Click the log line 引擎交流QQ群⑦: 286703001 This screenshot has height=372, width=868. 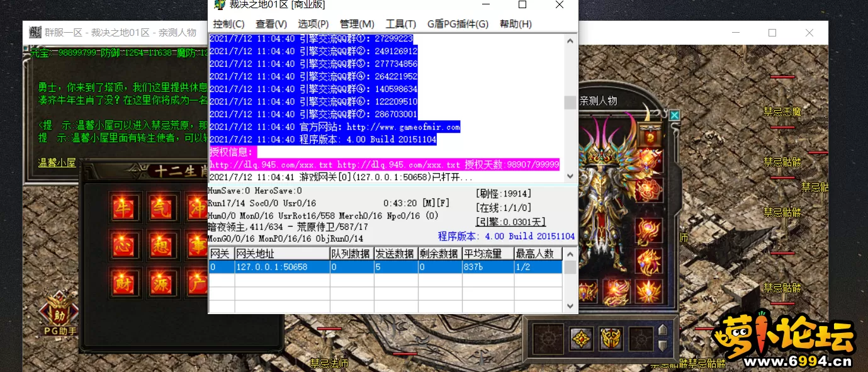pos(313,114)
